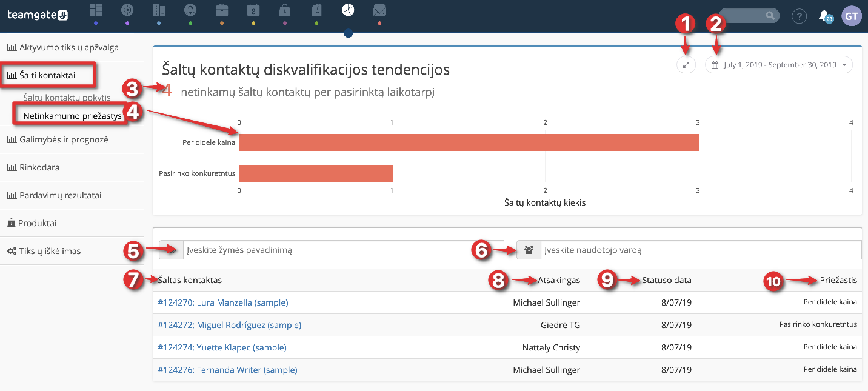Open the leads target icon in top navigation
This screenshot has height=391, width=868.
[x=127, y=10]
